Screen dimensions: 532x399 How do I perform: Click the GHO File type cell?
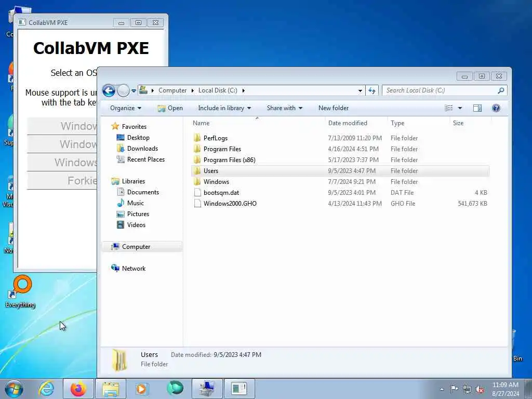coord(403,203)
